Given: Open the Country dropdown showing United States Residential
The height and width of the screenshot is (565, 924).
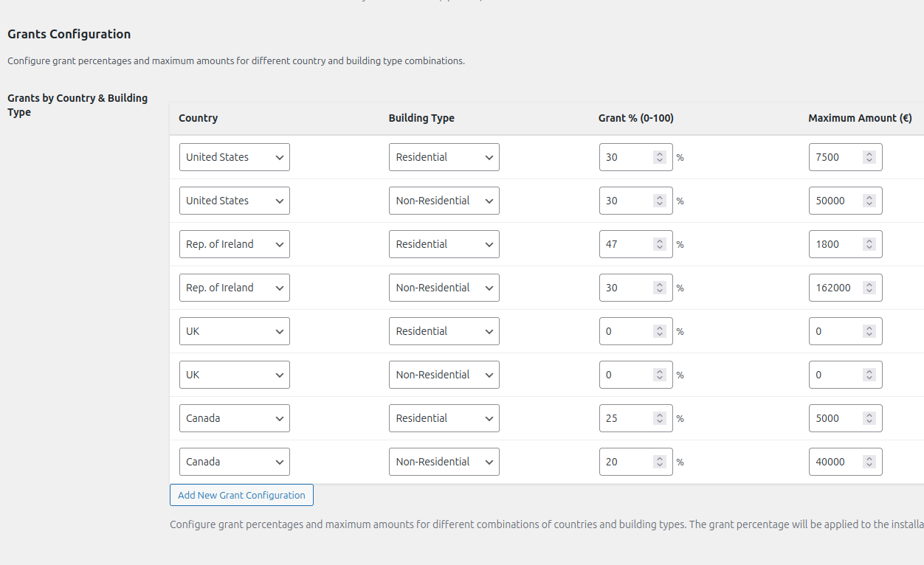Looking at the screenshot, I should tap(234, 156).
